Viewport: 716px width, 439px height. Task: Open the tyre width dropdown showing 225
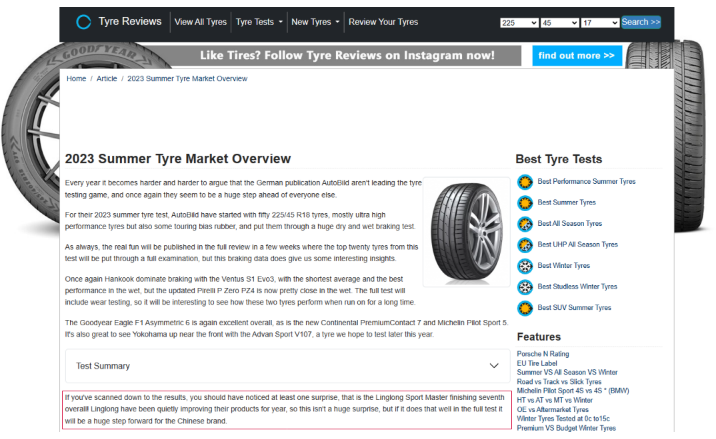[x=519, y=23]
